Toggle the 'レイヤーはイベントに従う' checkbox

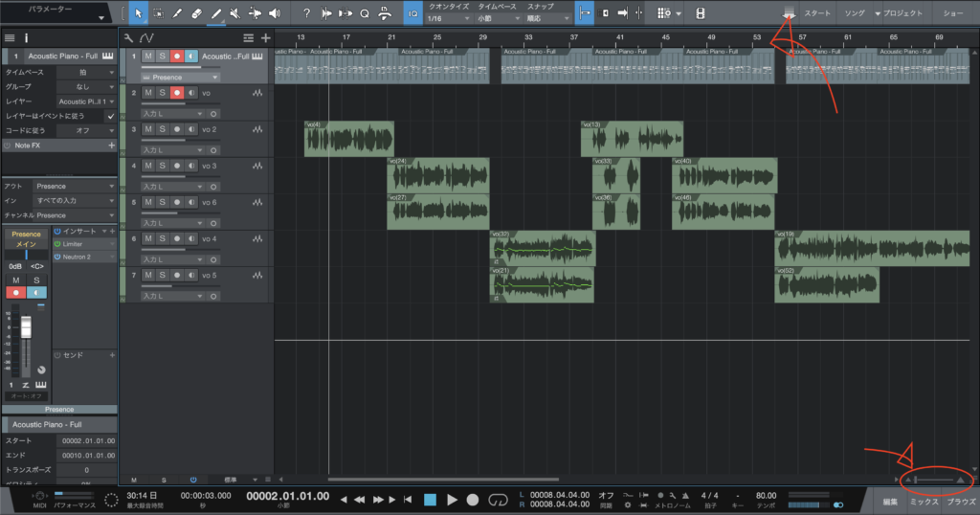point(110,116)
